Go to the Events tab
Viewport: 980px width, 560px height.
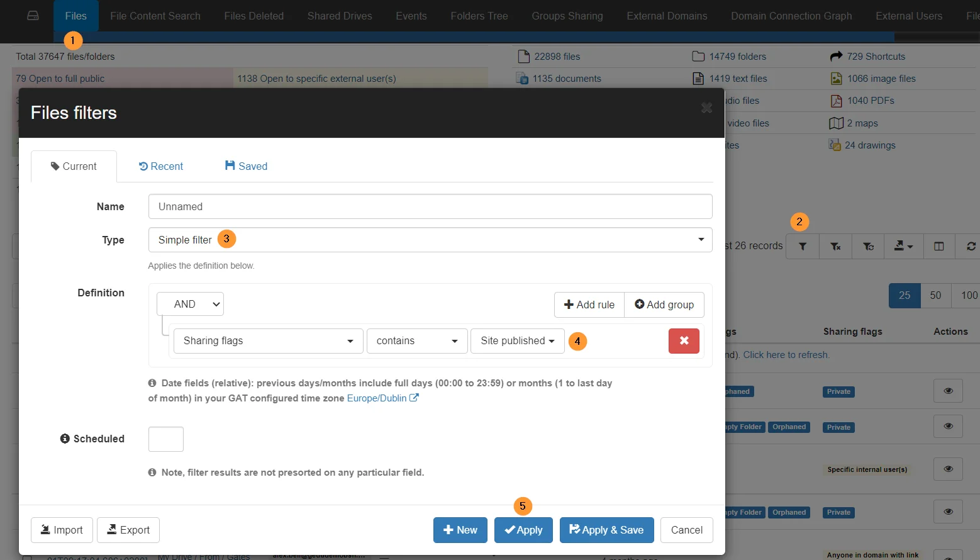[411, 16]
